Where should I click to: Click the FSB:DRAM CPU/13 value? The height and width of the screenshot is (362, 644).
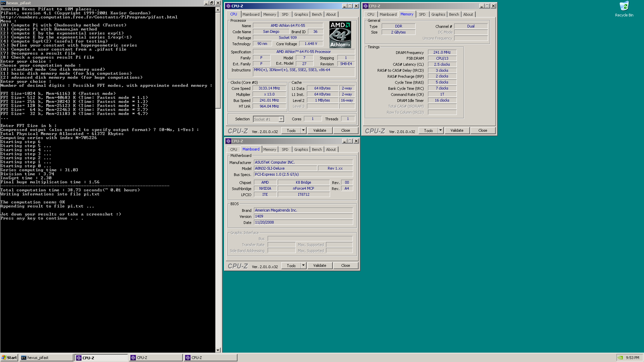[442, 58]
